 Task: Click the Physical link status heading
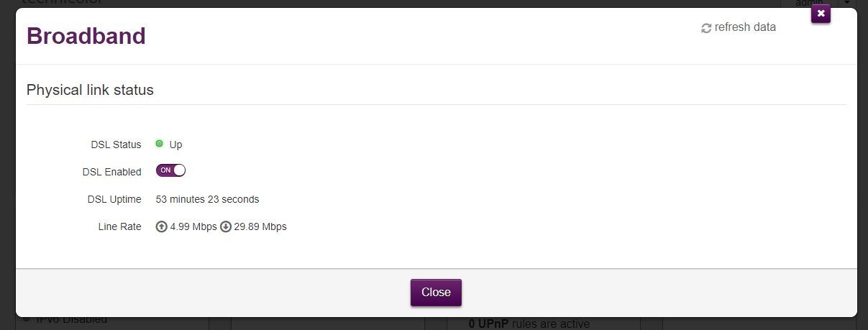pyautogui.click(x=90, y=91)
